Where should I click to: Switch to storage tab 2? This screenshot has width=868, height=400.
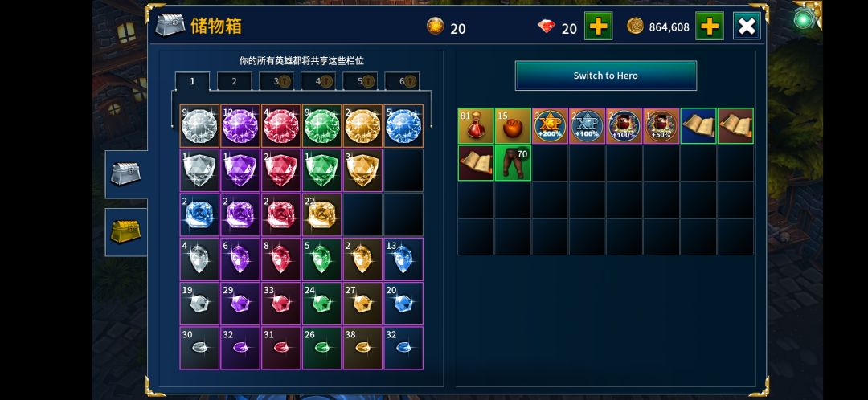point(234,81)
